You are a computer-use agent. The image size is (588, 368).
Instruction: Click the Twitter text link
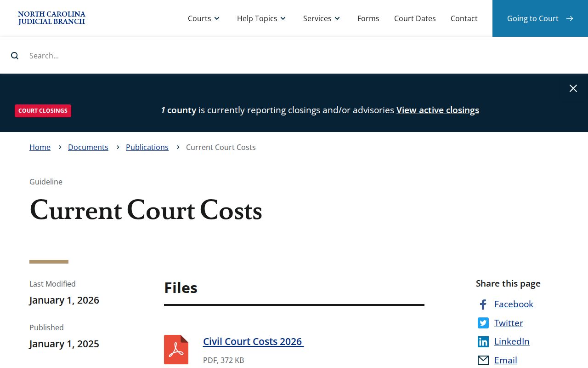[x=509, y=323]
